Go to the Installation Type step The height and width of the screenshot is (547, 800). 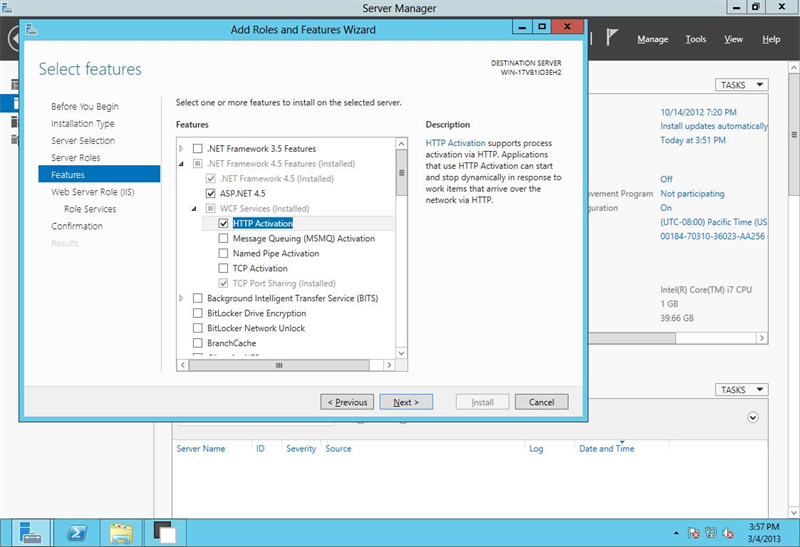83,123
